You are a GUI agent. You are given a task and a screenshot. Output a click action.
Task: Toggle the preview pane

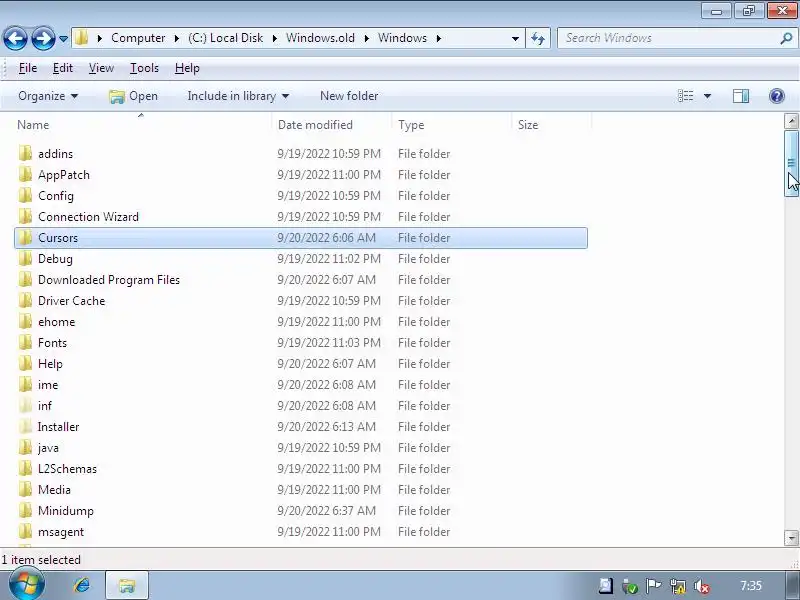coord(741,96)
